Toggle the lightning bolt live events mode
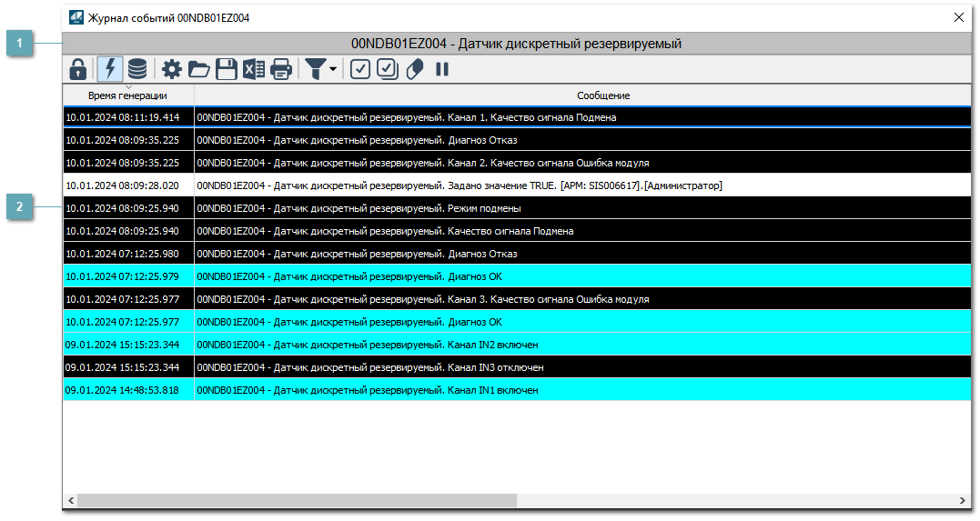Viewport: 980px width, 521px height. (x=109, y=69)
